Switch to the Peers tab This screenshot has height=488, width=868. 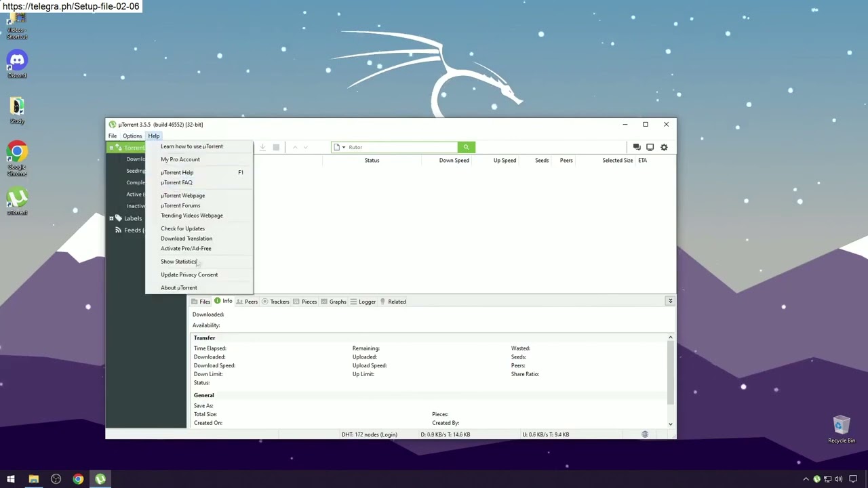coord(247,302)
